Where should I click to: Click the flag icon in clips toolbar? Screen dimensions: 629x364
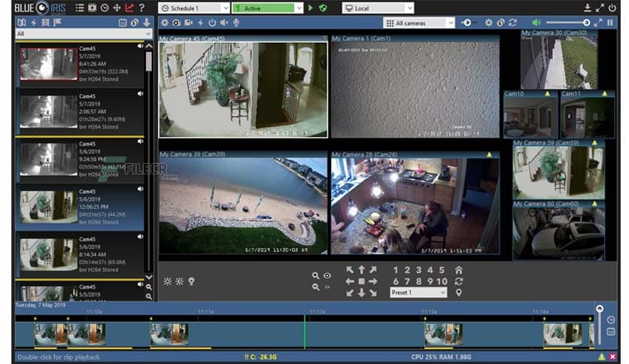[x=57, y=23]
